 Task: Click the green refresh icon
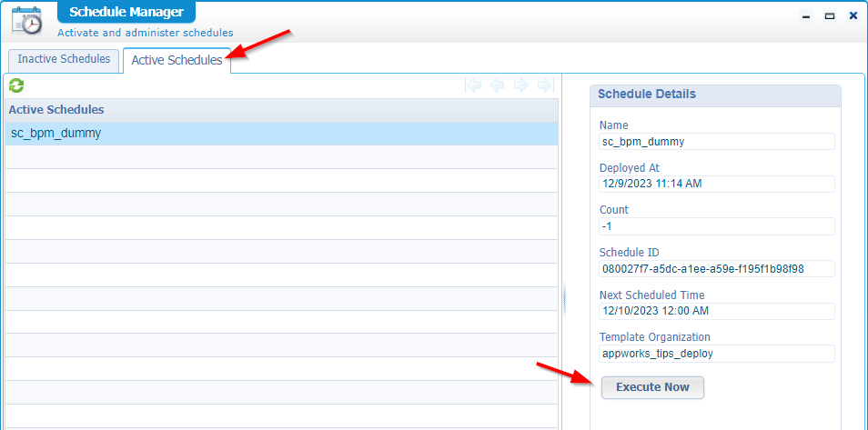click(15, 85)
